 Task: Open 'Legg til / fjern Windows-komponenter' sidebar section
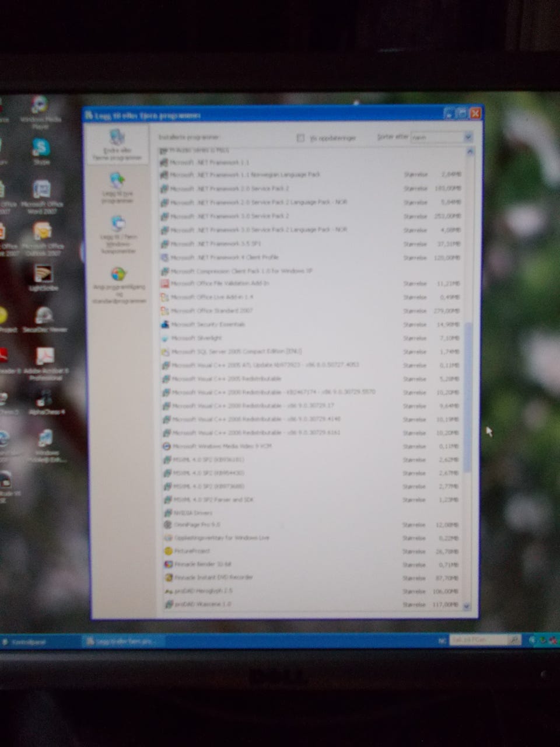coord(118,235)
